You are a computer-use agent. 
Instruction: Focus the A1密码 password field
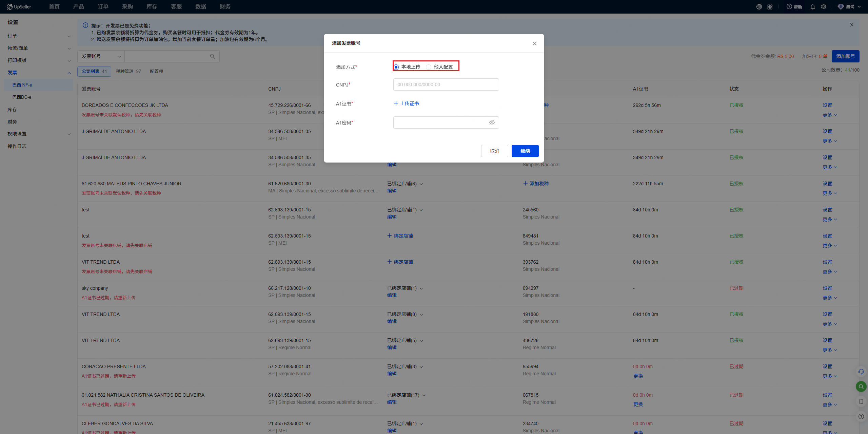pos(446,122)
